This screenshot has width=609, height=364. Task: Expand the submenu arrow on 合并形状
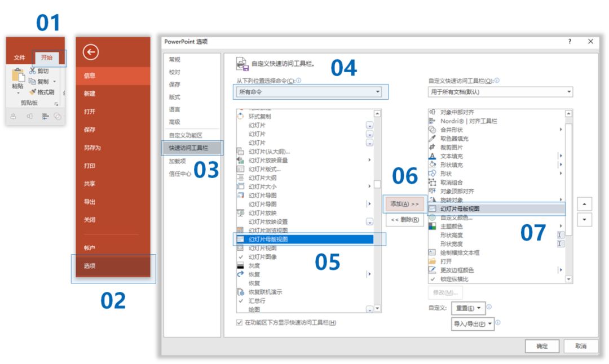(x=561, y=129)
